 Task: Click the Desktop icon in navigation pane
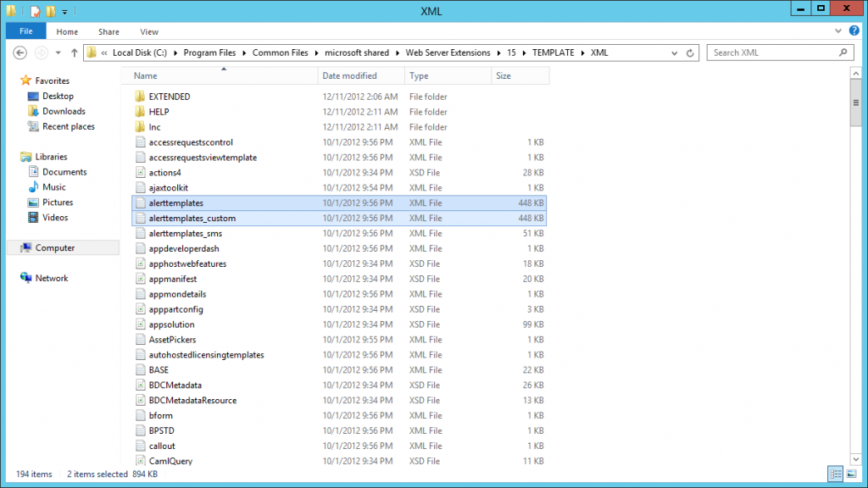tap(33, 97)
